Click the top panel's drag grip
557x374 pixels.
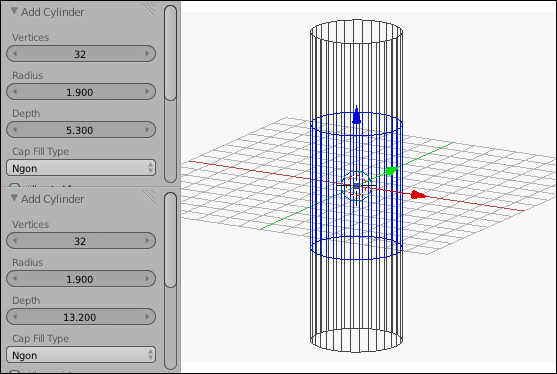pyautogui.click(x=150, y=10)
